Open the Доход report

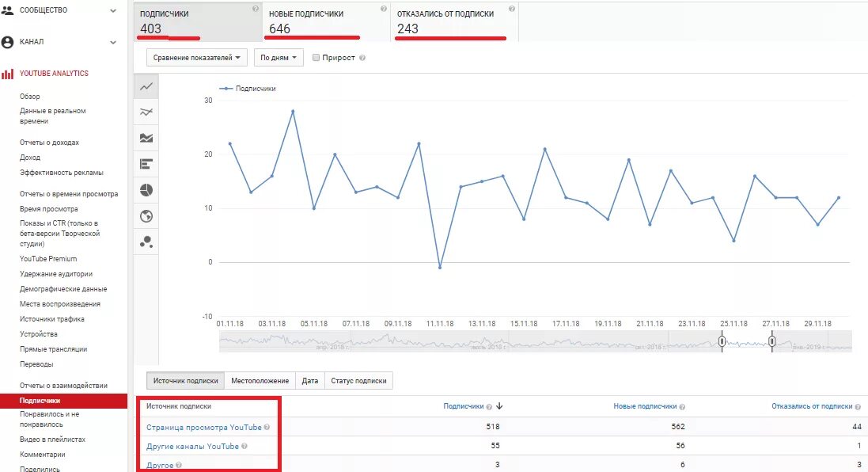tap(30, 158)
